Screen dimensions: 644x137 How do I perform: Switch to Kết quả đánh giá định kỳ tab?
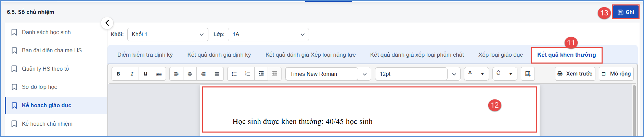pyautogui.click(x=219, y=55)
